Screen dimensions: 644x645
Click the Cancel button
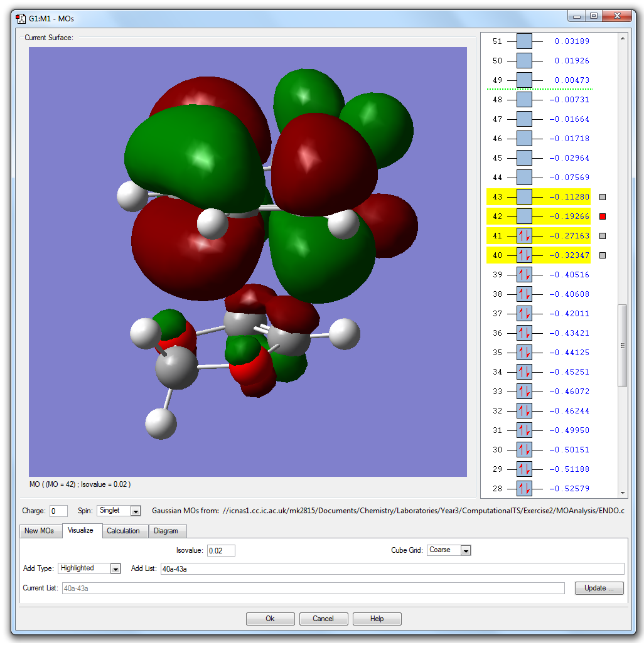point(323,619)
